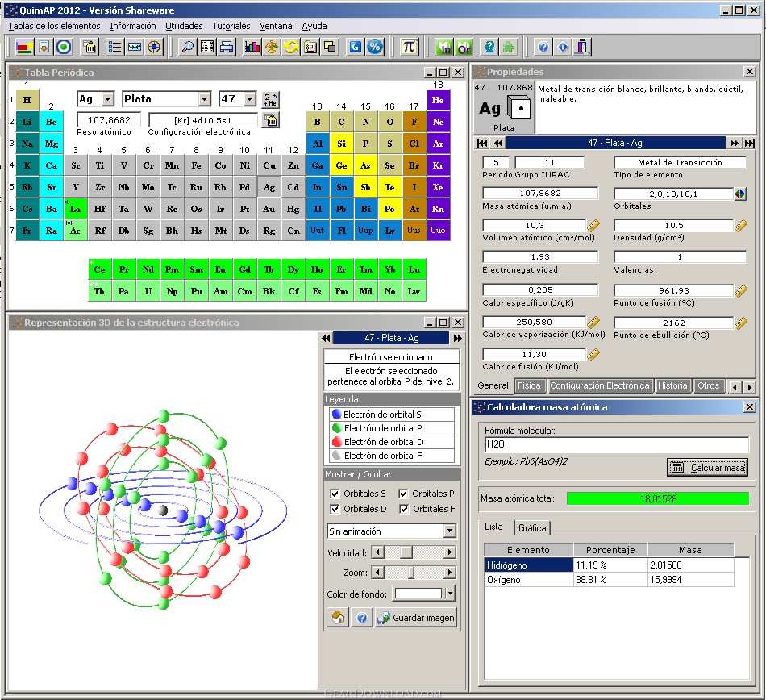Open the atomic number '47' dropdown
The height and width of the screenshot is (700, 766).
tap(250, 99)
